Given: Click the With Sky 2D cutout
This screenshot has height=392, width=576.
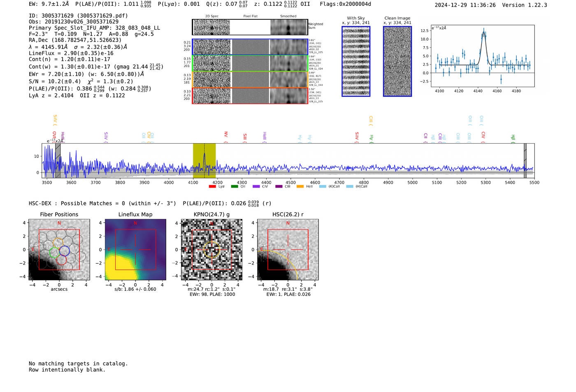Looking at the screenshot, I should point(356,61).
